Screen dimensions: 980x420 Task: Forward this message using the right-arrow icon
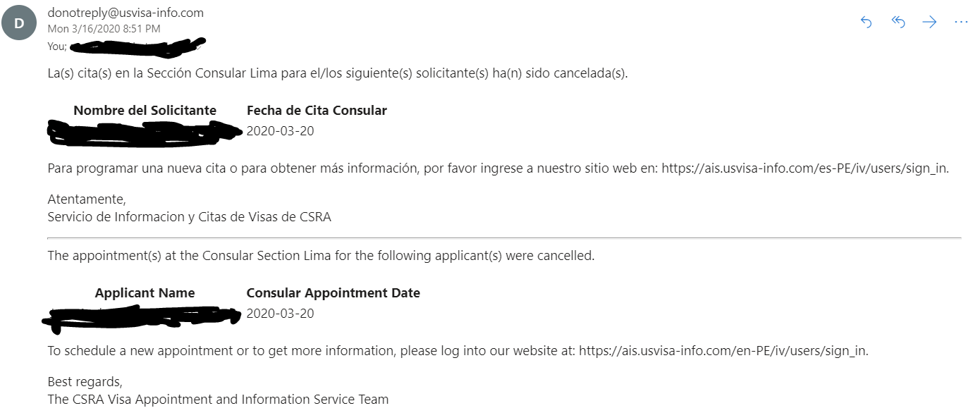click(x=930, y=23)
